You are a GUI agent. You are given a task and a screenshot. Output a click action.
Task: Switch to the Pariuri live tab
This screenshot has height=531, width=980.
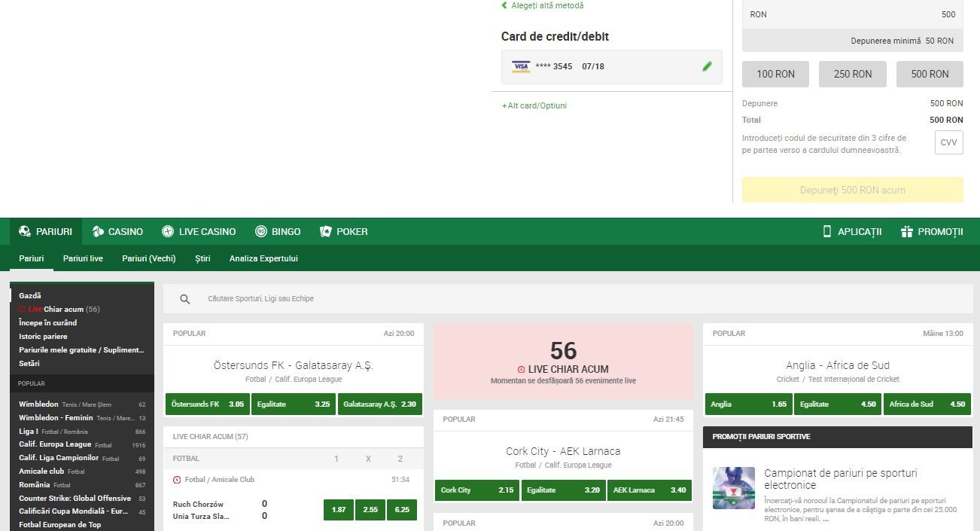[x=83, y=258]
